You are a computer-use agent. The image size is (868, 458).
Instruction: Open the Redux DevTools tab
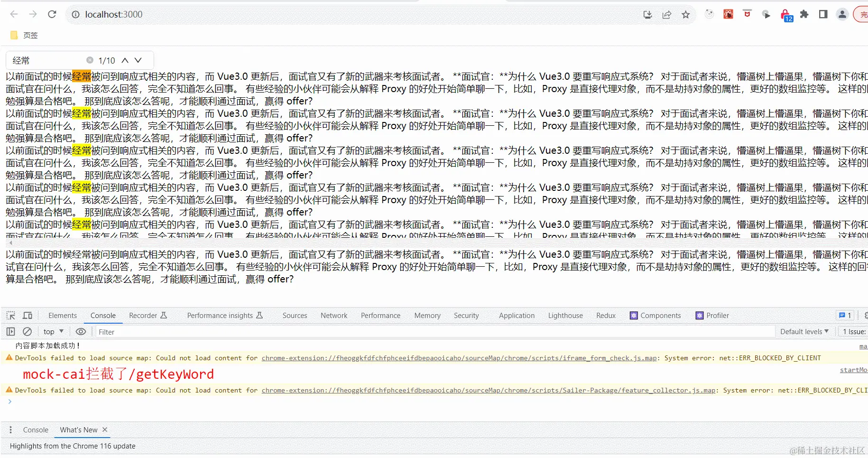point(606,315)
